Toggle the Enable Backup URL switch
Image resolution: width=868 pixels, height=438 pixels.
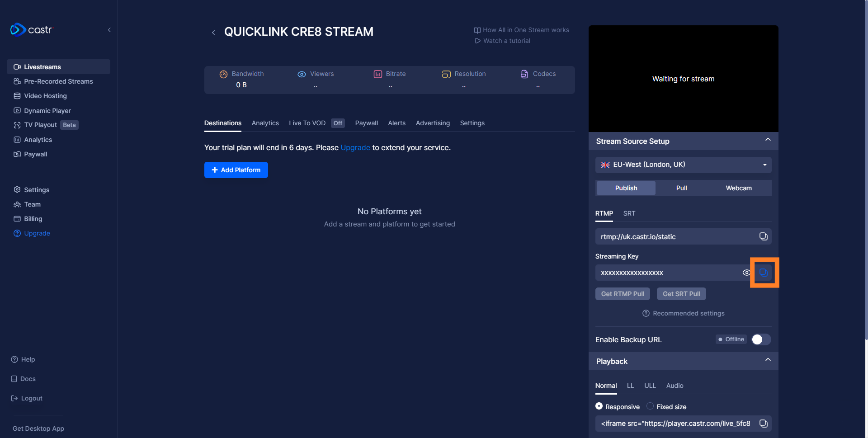[761, 339]
